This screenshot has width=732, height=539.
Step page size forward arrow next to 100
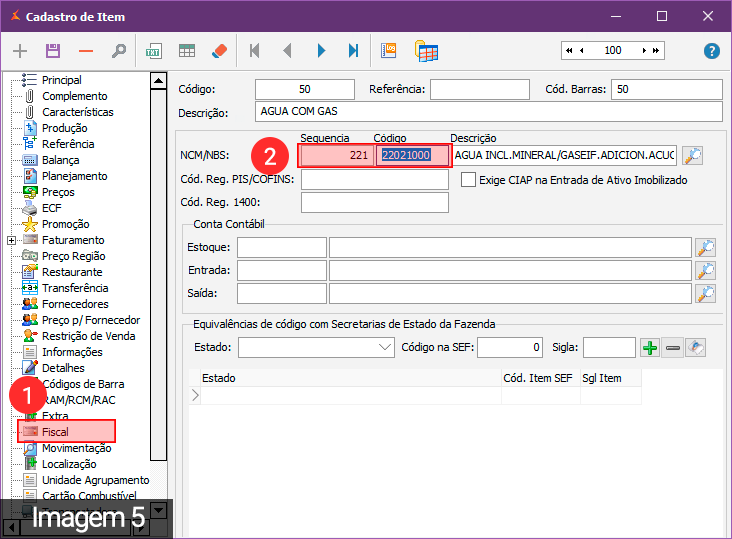644,50
